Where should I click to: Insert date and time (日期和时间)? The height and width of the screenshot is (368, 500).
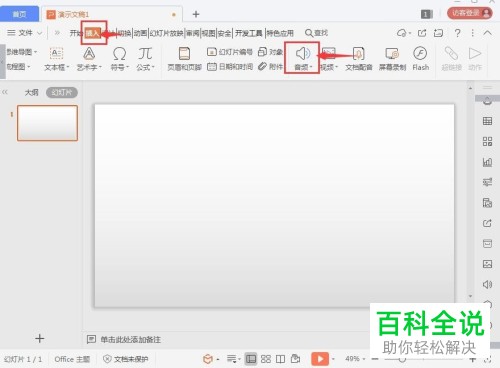click(230, 67)
